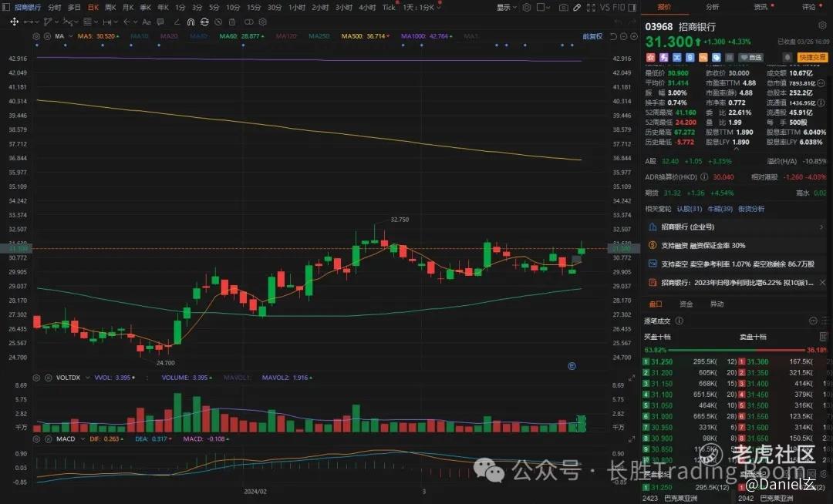This screenshot has height=504, width=833.
Task: Open the camera screenshot tool
Action: click(x=563, y=8)
